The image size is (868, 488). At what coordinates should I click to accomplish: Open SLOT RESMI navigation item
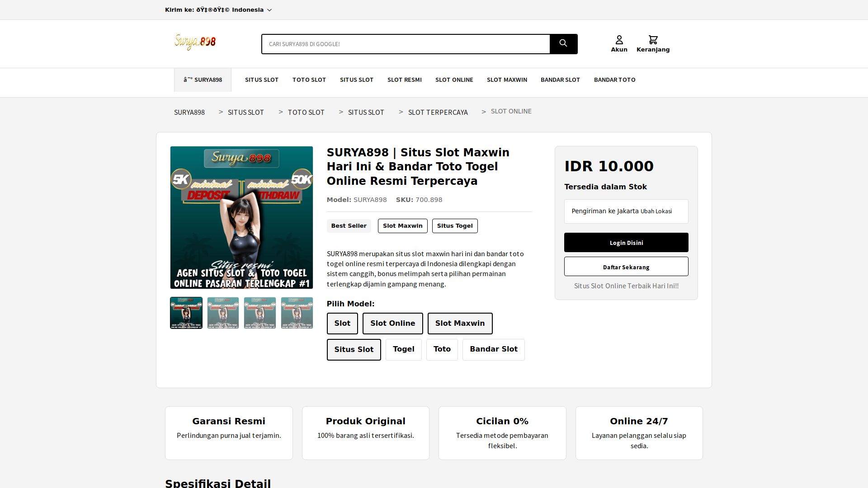coord(405,80)
